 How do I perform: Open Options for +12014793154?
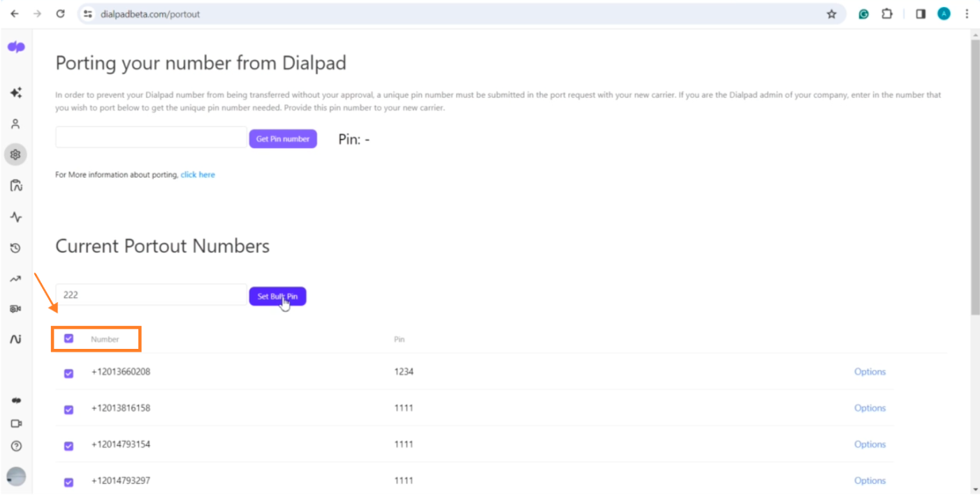pyautogui.click(x=870, y=445)
